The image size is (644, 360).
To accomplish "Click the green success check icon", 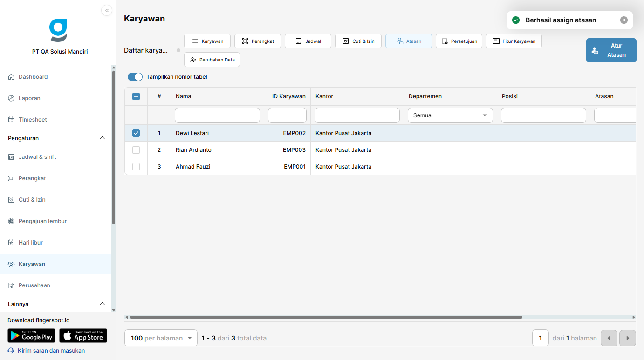I will point(516,20).
